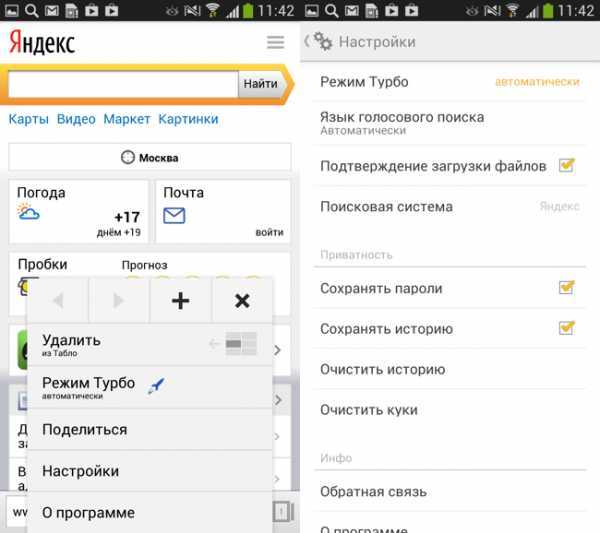
Task: Tap Прогноз label in traffic widget
Action: (x=144, y=265)
